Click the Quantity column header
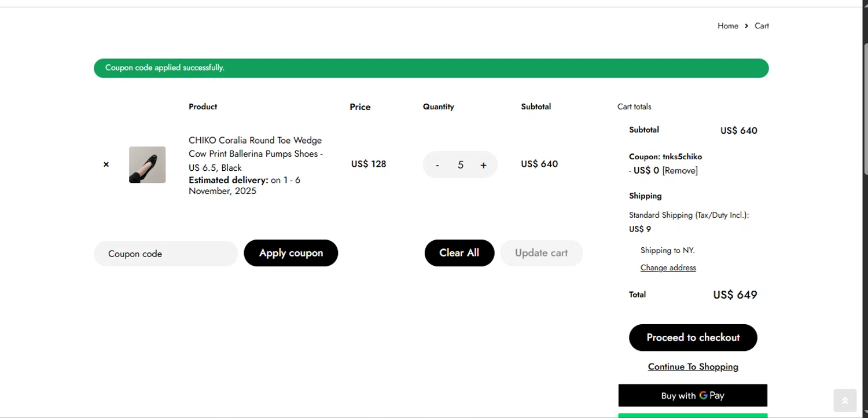The height and width of the screenshot is (418, 868). (439, 107)
